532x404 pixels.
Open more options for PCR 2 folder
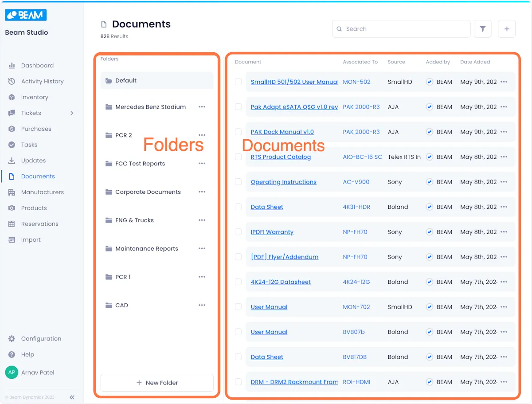tap(202, 135)
